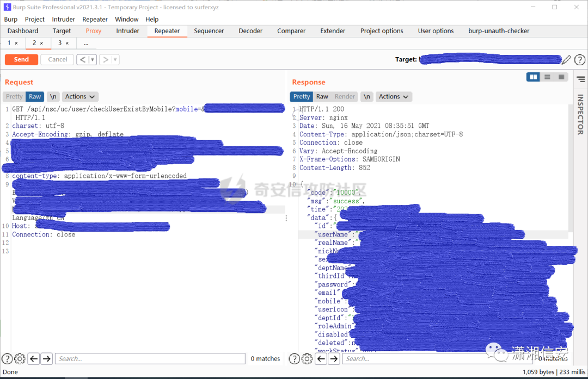Switch to top-bottom stacked layout view
This screenshot has width=588, height=379.
(x=547, y=77)
